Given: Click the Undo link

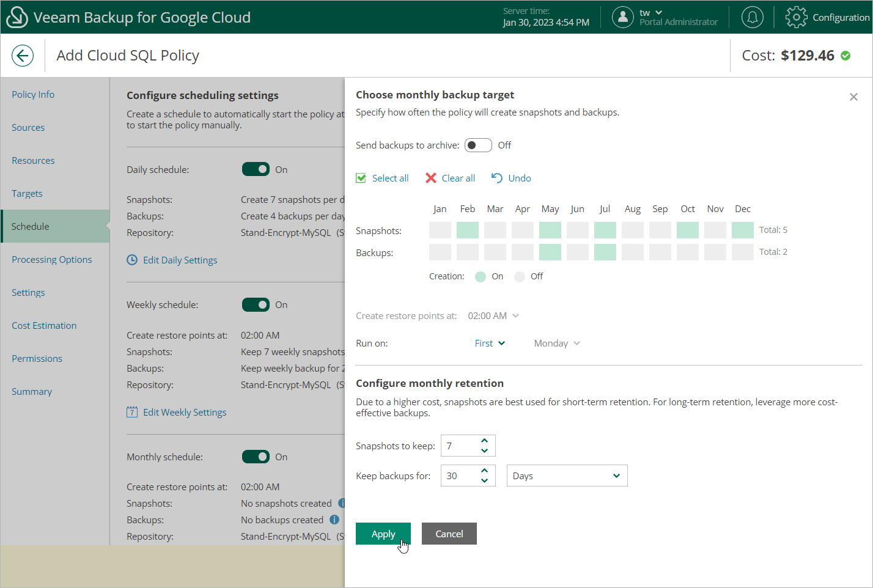Looking at the screenshot, I should 520,178.
